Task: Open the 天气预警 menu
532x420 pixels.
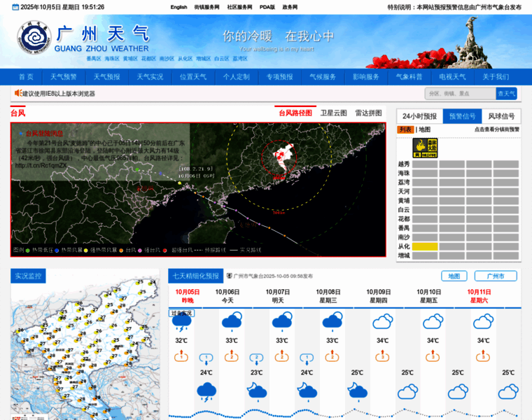Action: click(64, 77)
